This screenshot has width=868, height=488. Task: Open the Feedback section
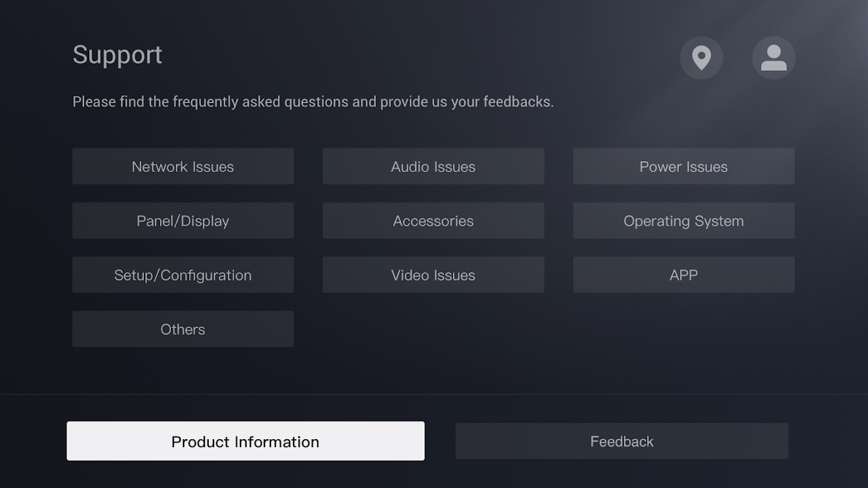click(x=621, y=442)
